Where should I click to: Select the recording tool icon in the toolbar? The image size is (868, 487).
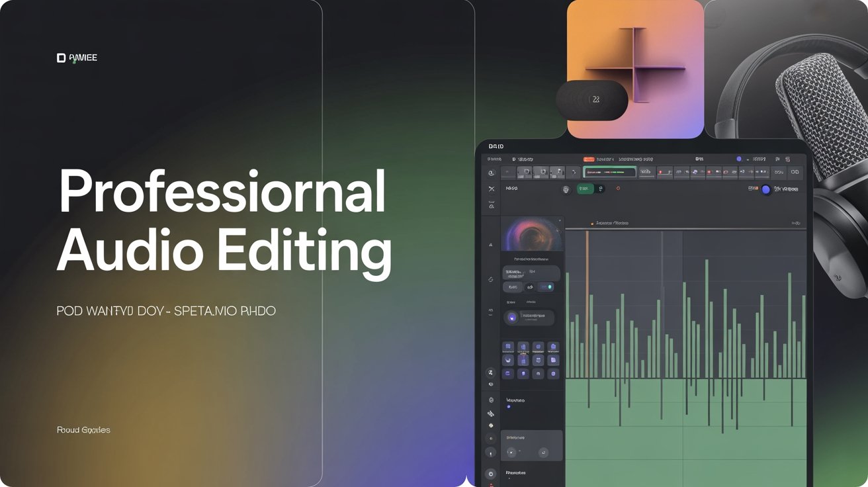click(x=660, y=173)
